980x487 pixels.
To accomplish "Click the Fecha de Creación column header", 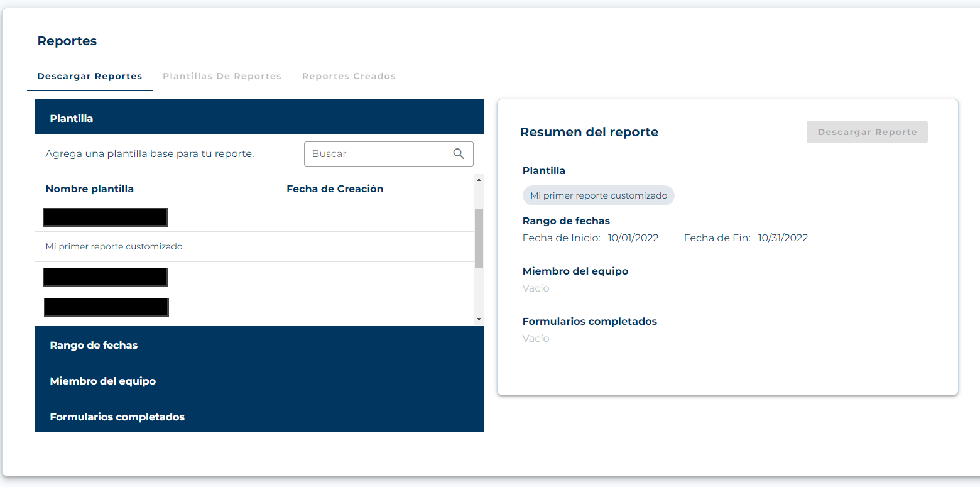I will 335,189.
